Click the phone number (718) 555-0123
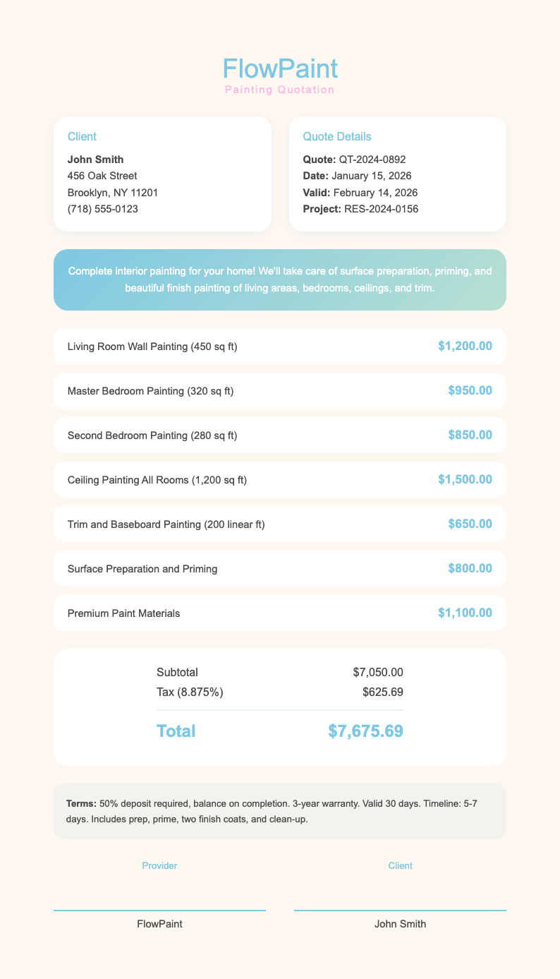Image resolution: width=560 pixels, height=979 pixels. pos(102,208)
